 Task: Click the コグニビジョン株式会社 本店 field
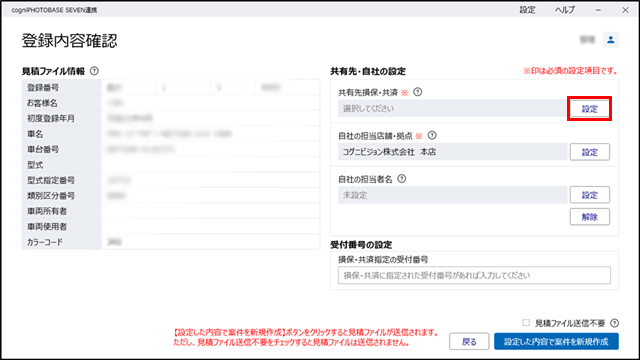(452, 152)
